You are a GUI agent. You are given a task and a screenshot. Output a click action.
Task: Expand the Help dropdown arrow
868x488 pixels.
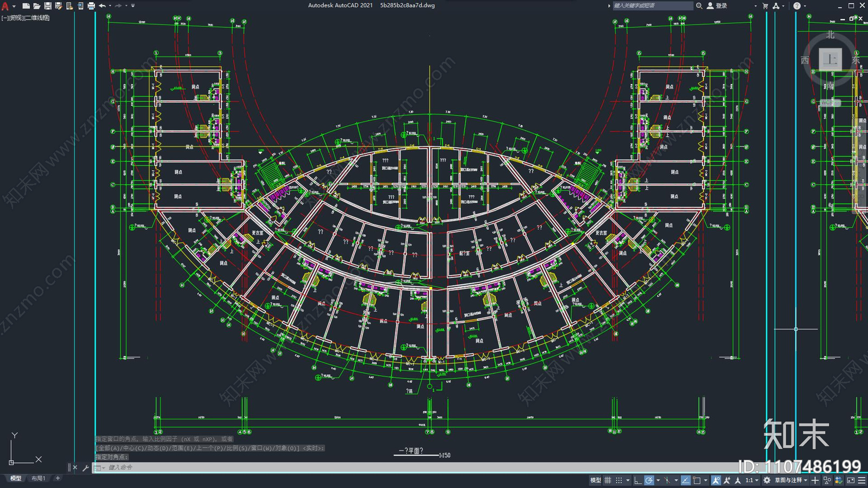[x=805, y=6]
